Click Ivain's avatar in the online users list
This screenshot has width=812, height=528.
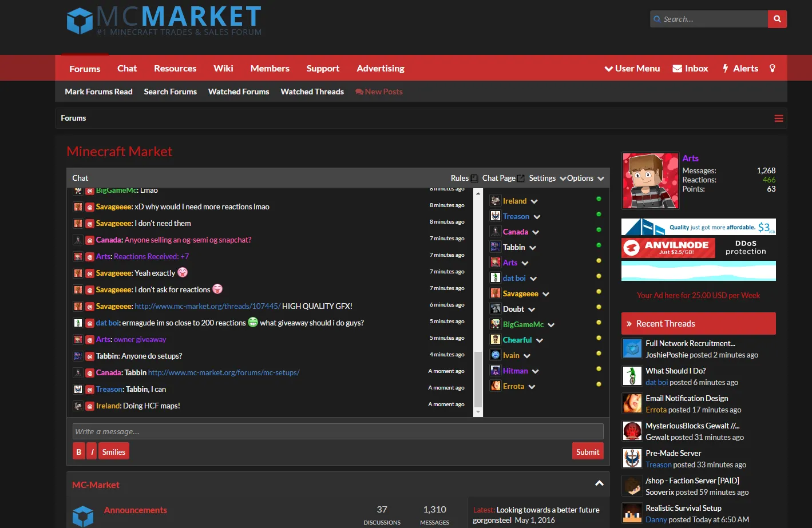coord(496,355)
